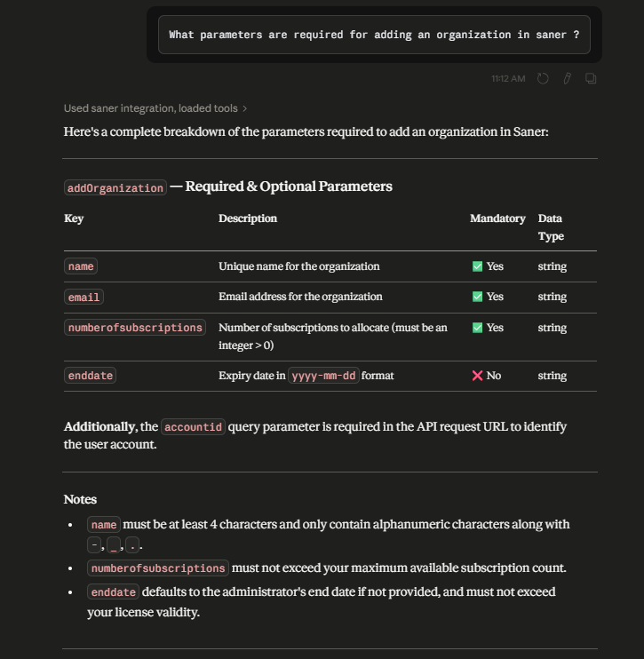Click the retry icon beside 11:12 AM
This screenshot has width=644, height=659.
coord(543,78)
